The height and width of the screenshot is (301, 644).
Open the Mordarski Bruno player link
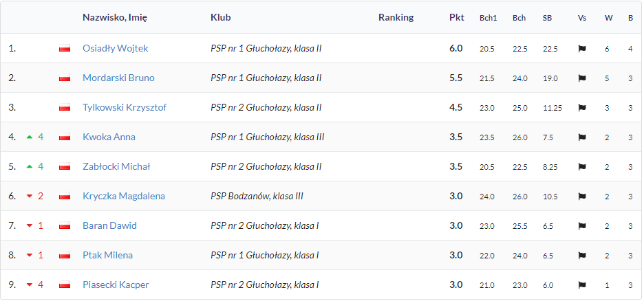click(x=119, y=78)
